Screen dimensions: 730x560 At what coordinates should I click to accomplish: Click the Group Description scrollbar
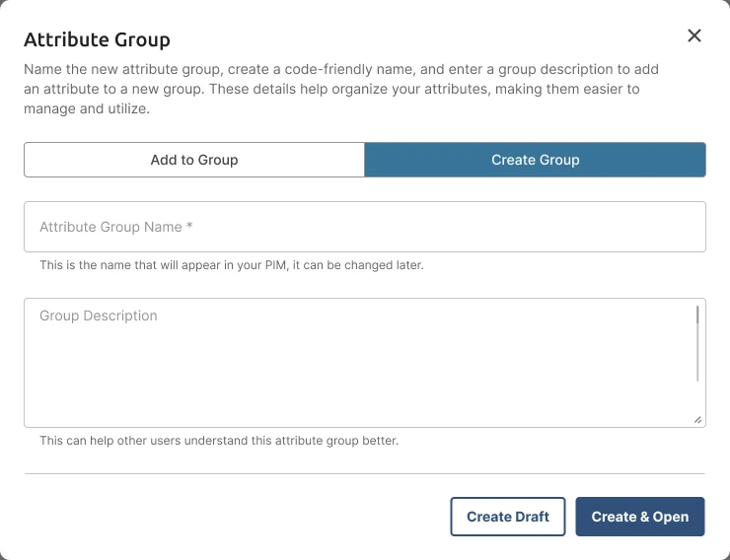point(697,343)
